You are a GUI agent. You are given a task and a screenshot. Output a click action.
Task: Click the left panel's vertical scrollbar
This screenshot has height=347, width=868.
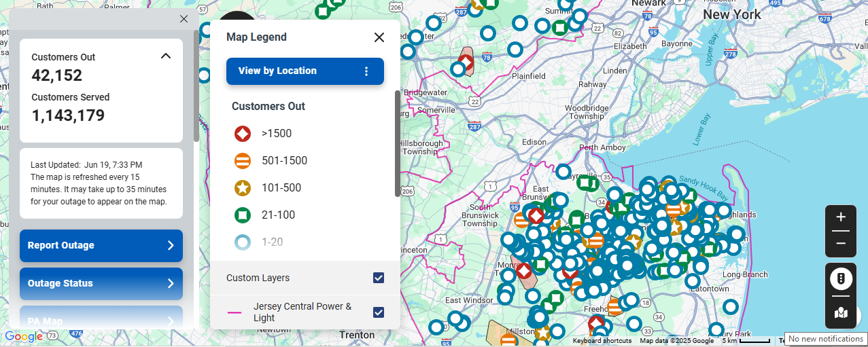(x=196, y=85)
